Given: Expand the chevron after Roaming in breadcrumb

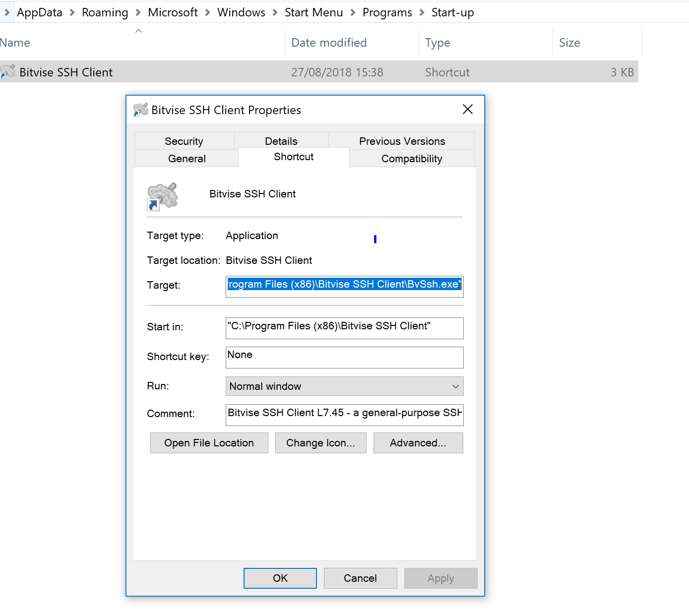Looking at the screenshot, I should 138,12.
